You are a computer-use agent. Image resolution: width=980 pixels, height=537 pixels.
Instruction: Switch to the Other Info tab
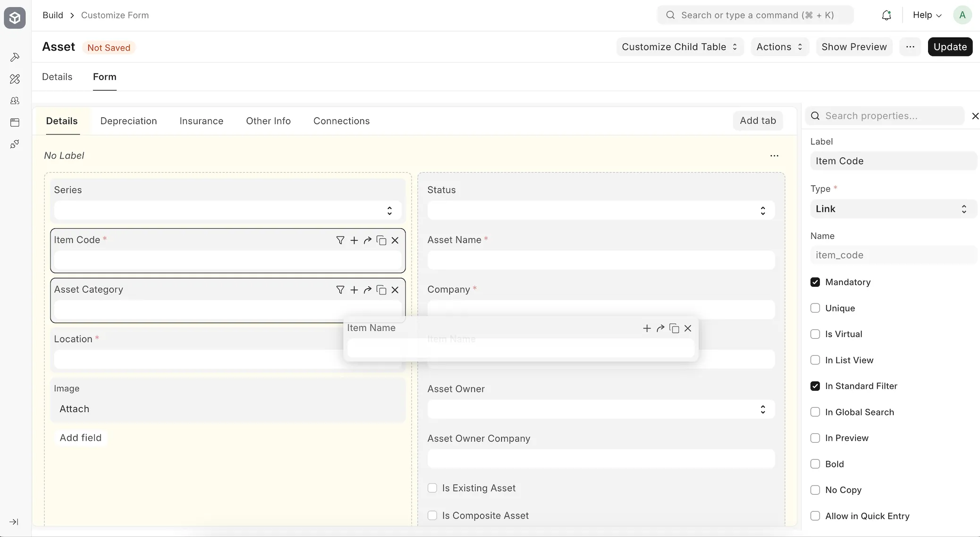click(268, 121)
